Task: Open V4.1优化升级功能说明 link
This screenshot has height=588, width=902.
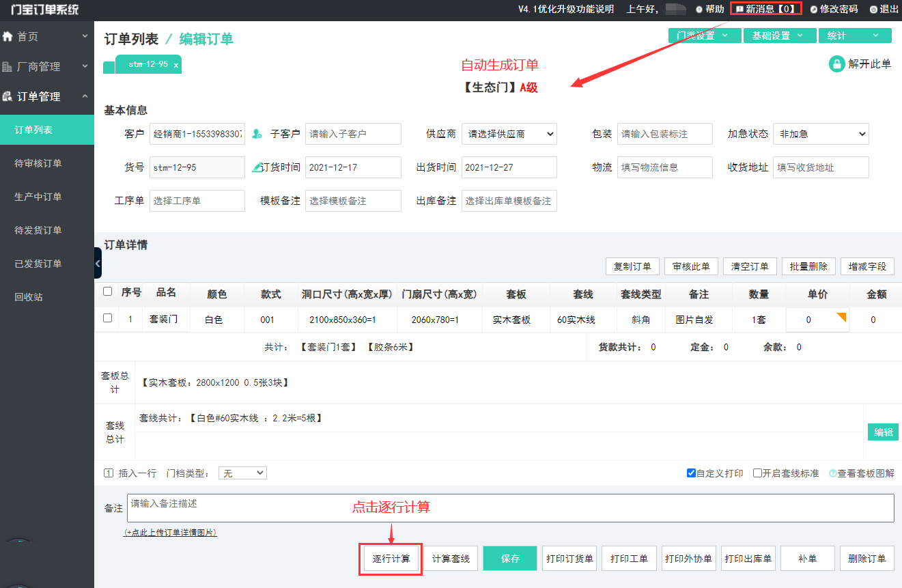Action: [566, 9]
